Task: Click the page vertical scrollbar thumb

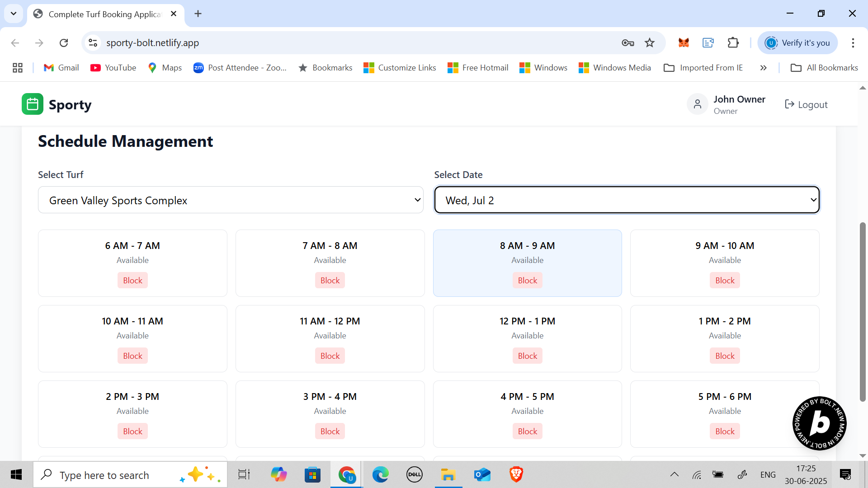Action: pyautogui.click(x=863, y=312)
